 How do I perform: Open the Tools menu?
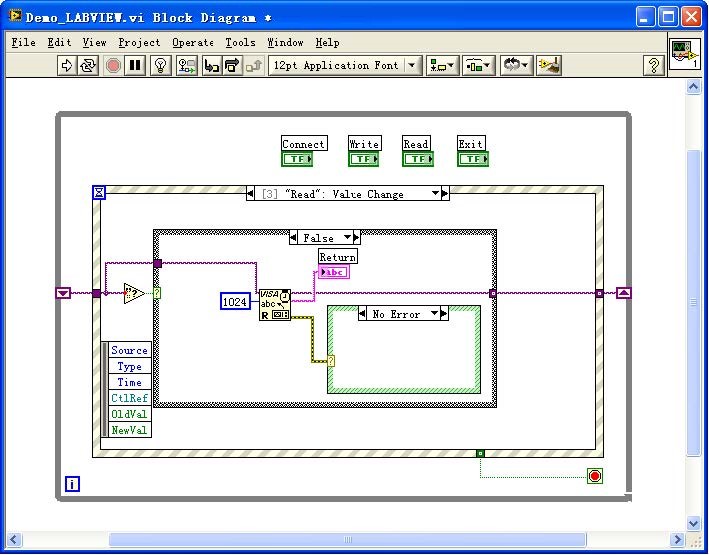point(240,43)
